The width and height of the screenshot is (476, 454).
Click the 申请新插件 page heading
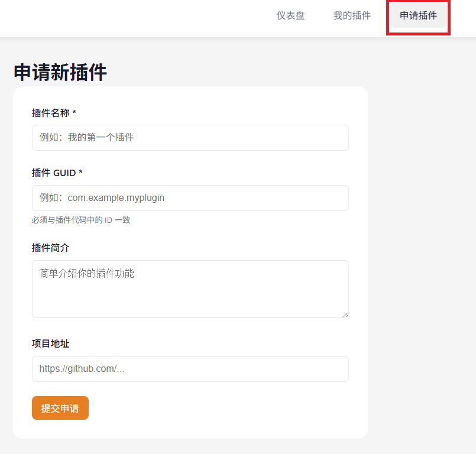point(60,73)
